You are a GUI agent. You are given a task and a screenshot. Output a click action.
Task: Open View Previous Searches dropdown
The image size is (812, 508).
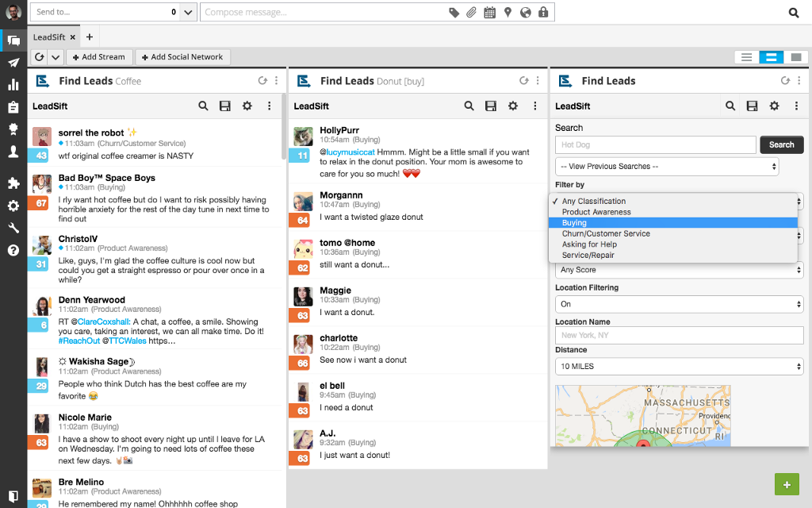667,167
